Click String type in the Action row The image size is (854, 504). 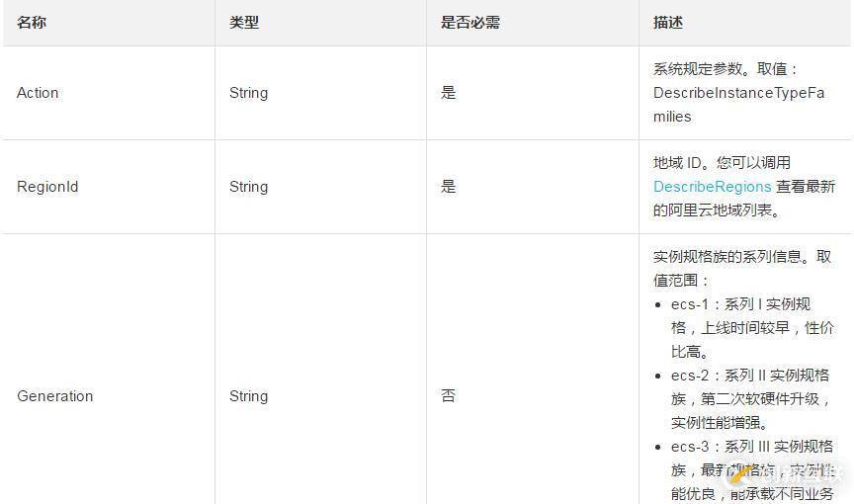point(248,93)
